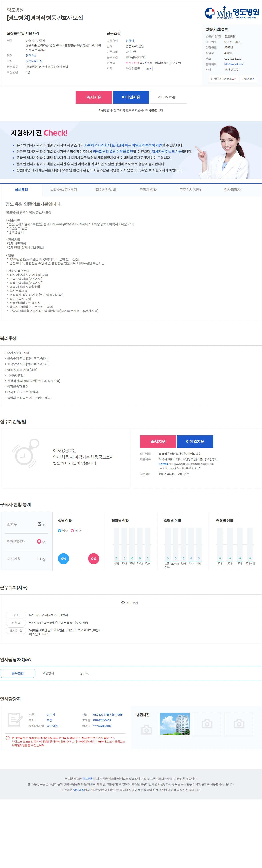Click the job title heading 경력직 병동 간호사 모집
This screenshot has width=262, height=868.
(x=45, y=18)
